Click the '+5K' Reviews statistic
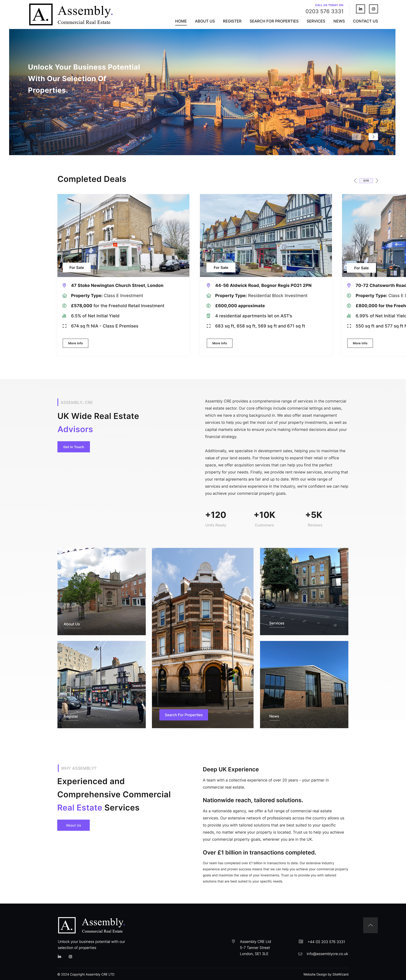Screen dimensions: 406x980 pyautogui.click(x=314, y=518)
